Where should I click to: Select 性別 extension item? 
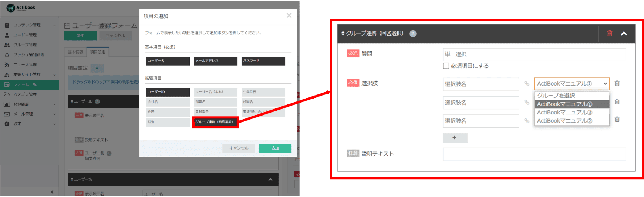click(168, 122)
